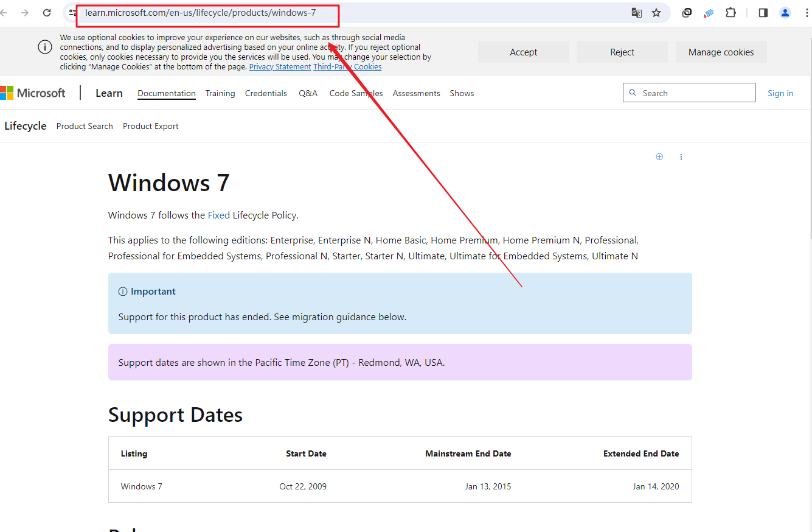
Task: Open the Chrome three-dot menu
Action: click(x=806, y=13)
